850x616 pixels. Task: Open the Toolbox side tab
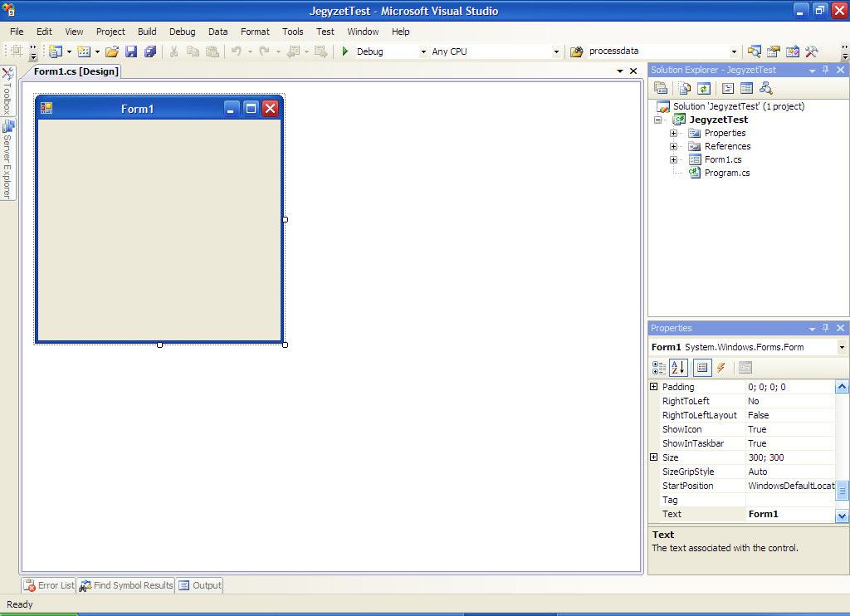point(7,90)
